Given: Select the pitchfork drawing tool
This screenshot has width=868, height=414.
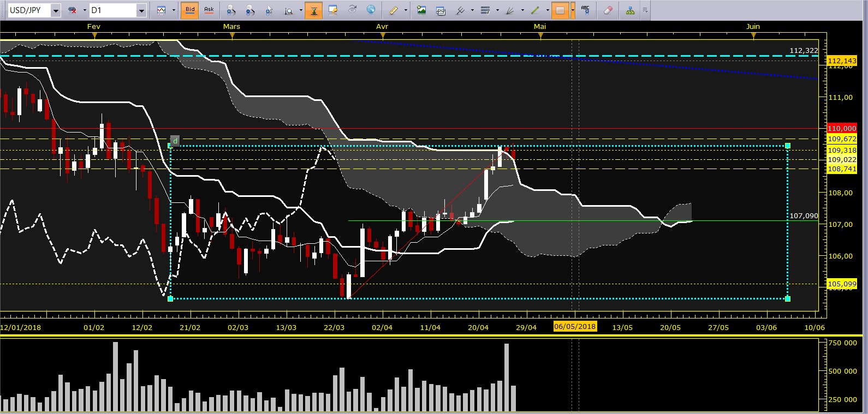Looking at the screenshot, I should pos(461,10).
